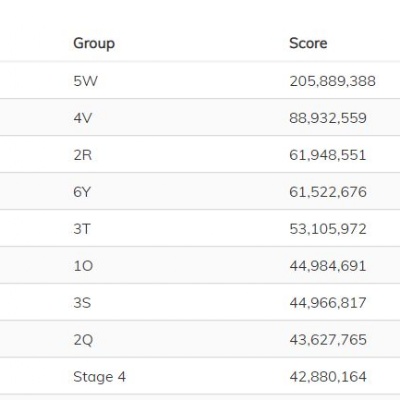Image resolution: width=400 pixels, height=400 pixels.
Task: Click score 44,966,817
Action: click(x=328, y=303)
